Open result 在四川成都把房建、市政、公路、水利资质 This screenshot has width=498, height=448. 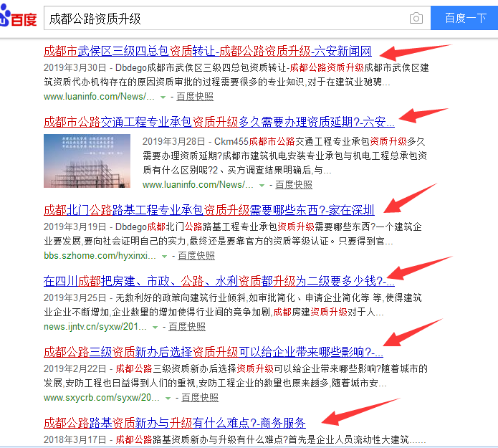point(219,281)
